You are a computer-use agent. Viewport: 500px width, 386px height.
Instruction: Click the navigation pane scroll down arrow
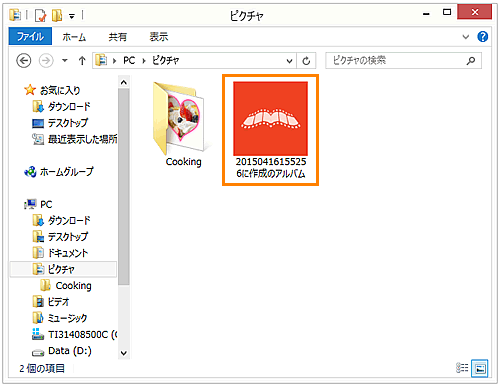pos(124,353)
